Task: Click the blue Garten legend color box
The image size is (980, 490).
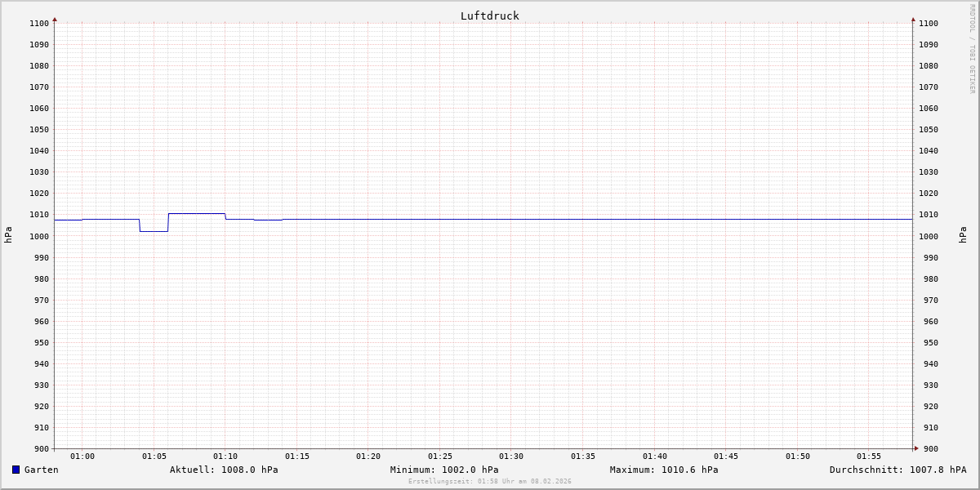Action: pos(16,470)
